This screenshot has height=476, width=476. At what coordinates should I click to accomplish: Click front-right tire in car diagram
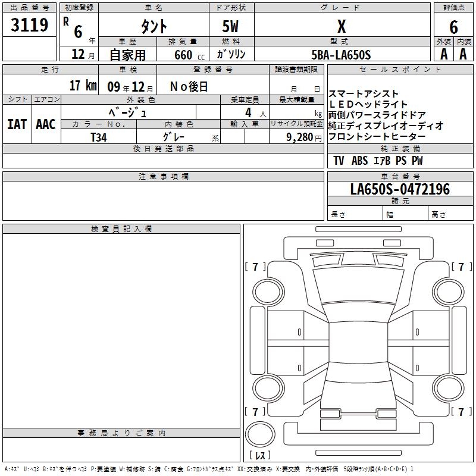coord(449,292)
